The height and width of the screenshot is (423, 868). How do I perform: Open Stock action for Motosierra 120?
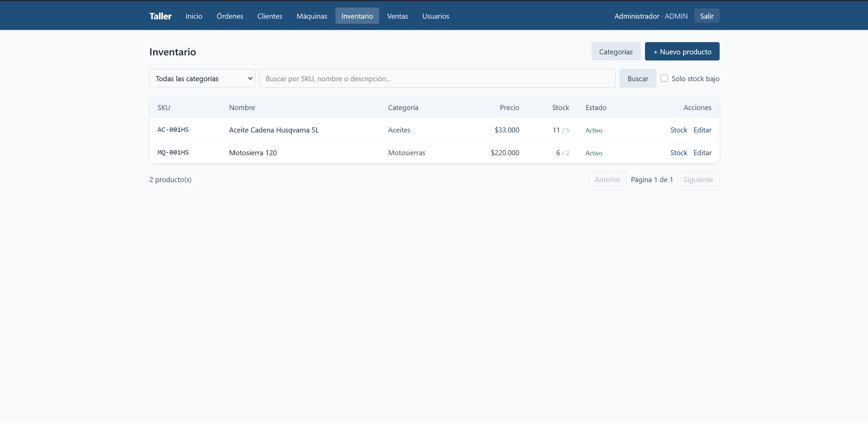[679, 153]
